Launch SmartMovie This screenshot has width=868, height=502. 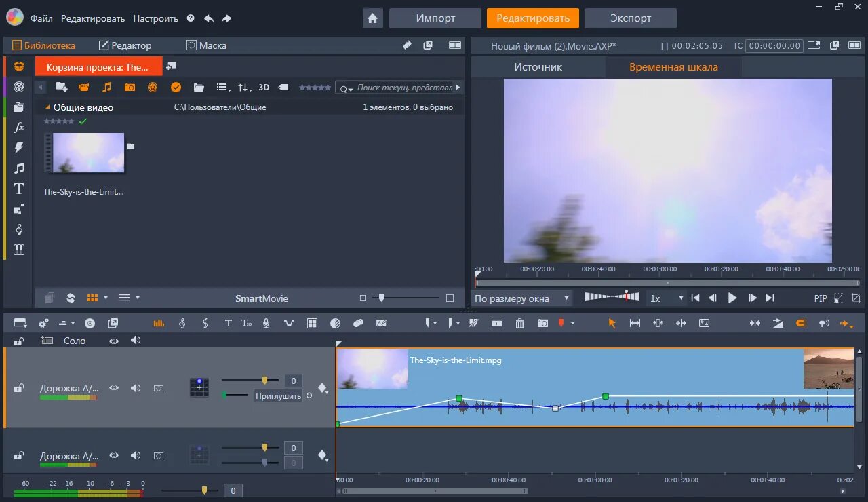click(x=262, y=298)
